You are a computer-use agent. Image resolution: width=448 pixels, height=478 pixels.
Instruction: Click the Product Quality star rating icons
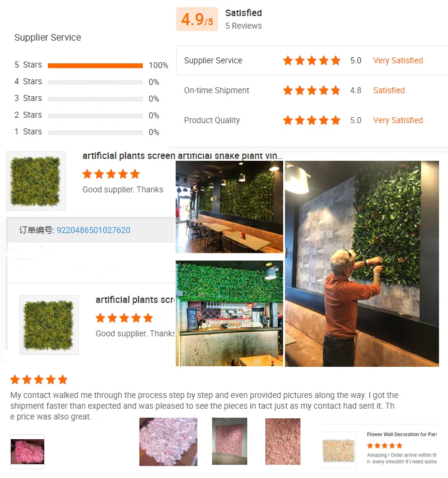point(311,120)
